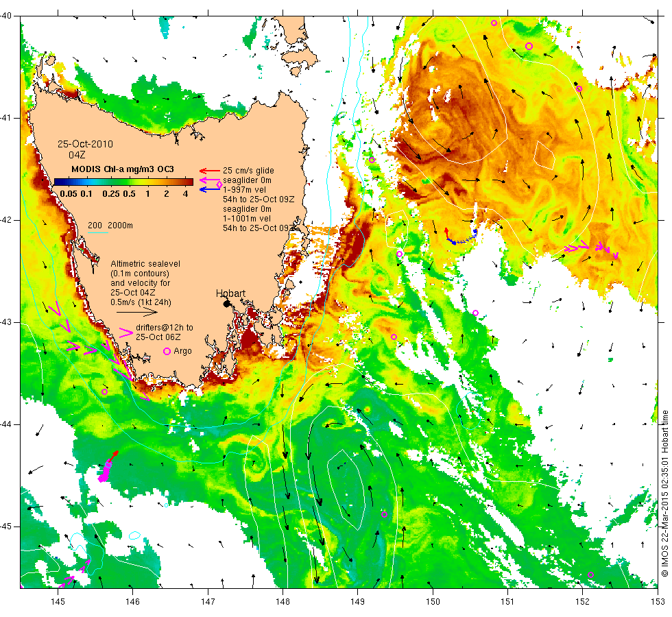Click the color scale value 0.05
The height and width of the screenshot is (617, 672).
pyautogui.click(x=69, y=194)
